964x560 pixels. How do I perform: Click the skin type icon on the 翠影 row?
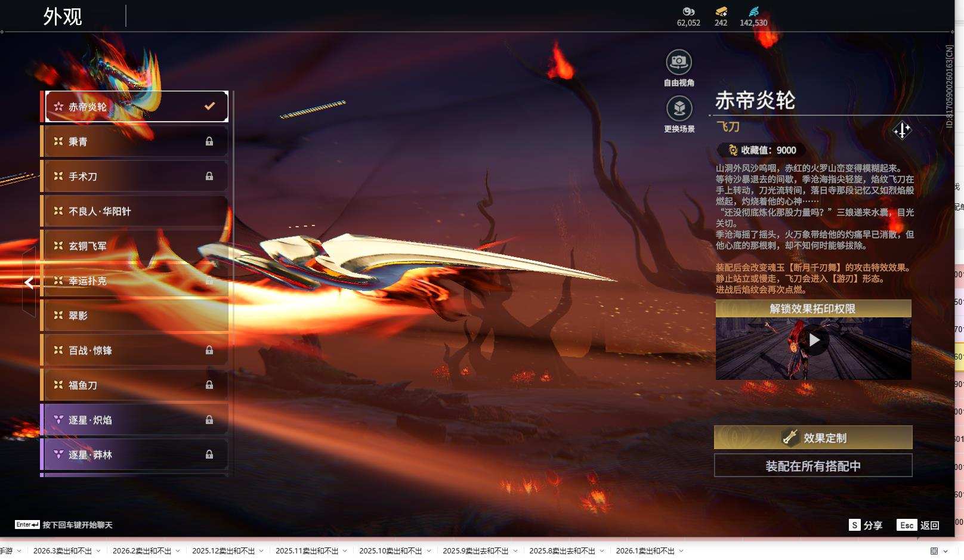pos(58,315)
